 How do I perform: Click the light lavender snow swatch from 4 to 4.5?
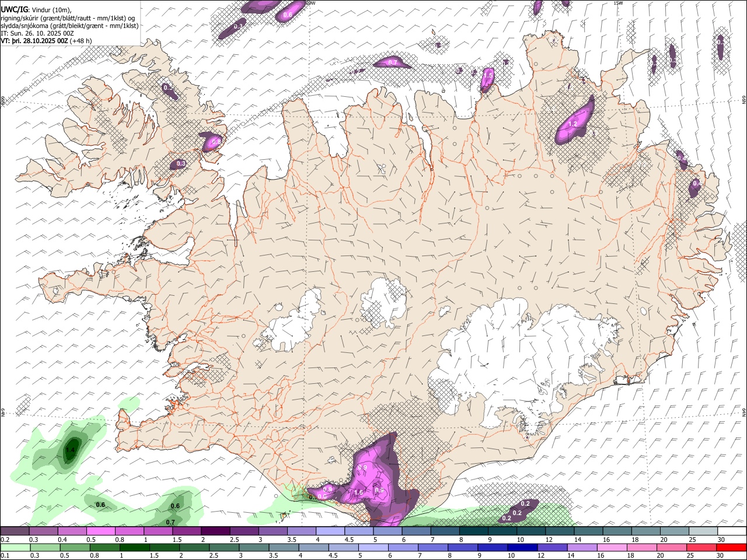[329, 531]
